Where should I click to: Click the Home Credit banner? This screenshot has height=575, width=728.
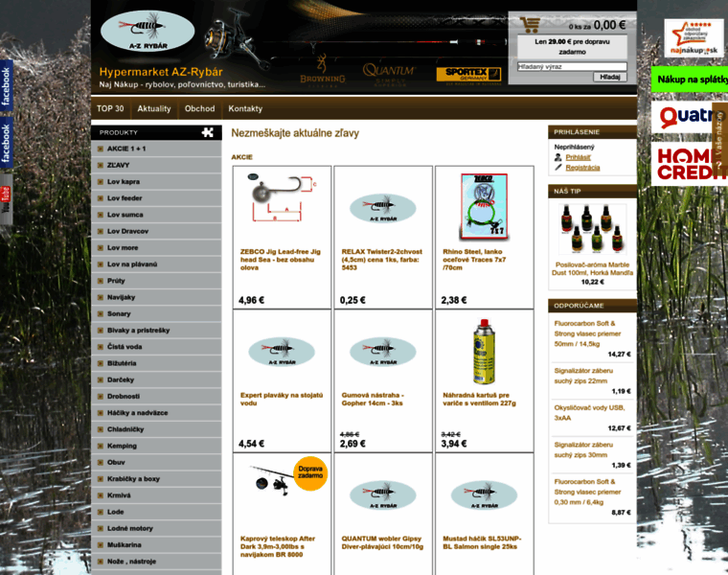point(690,164)
